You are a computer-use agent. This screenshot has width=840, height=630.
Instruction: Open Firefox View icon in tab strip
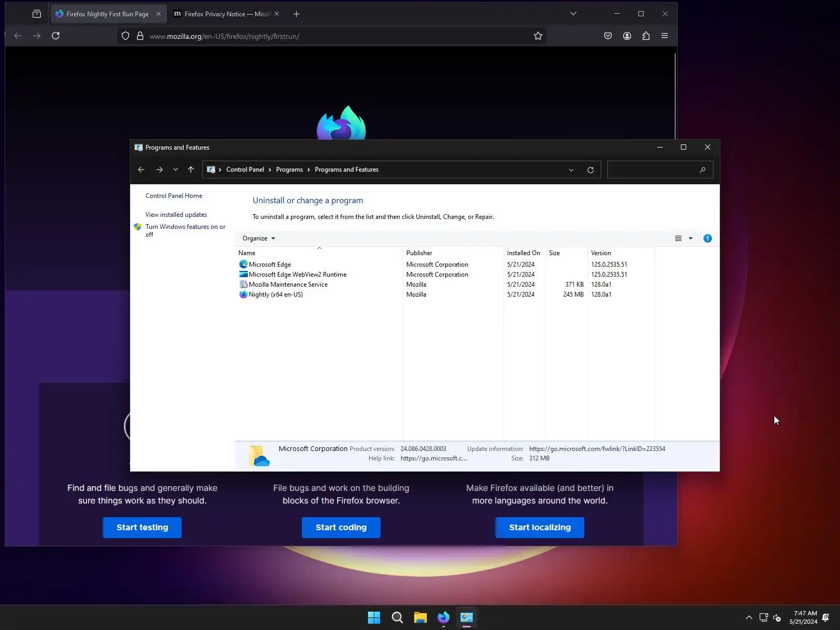coord(37,14)
